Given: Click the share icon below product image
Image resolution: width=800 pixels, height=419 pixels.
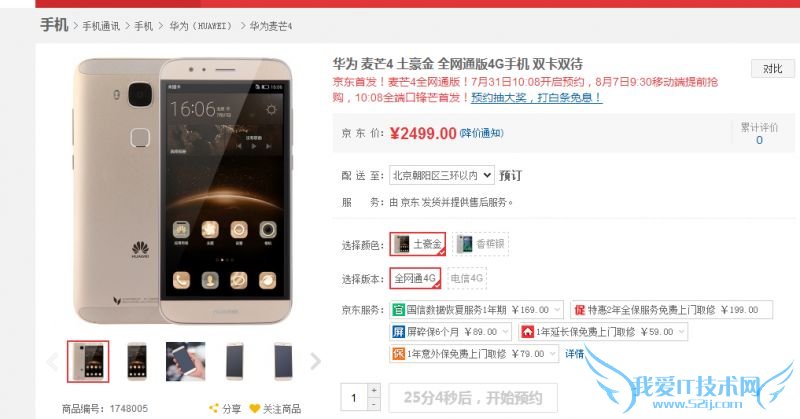Looking at the screenshot, I should (x=214, y=408).
